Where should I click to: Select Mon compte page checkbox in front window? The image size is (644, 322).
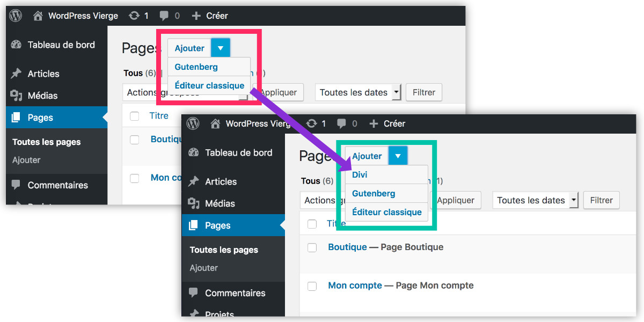tap(312, 286)
